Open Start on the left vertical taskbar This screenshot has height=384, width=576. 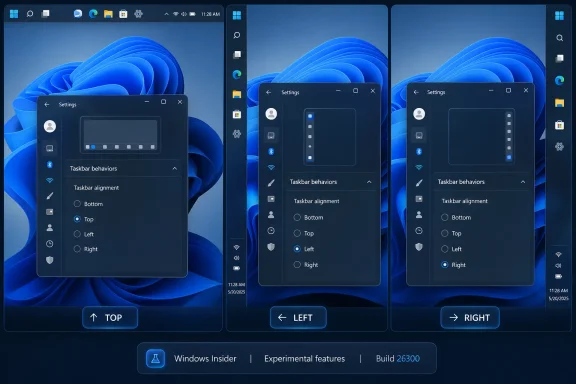coord(237,15)
